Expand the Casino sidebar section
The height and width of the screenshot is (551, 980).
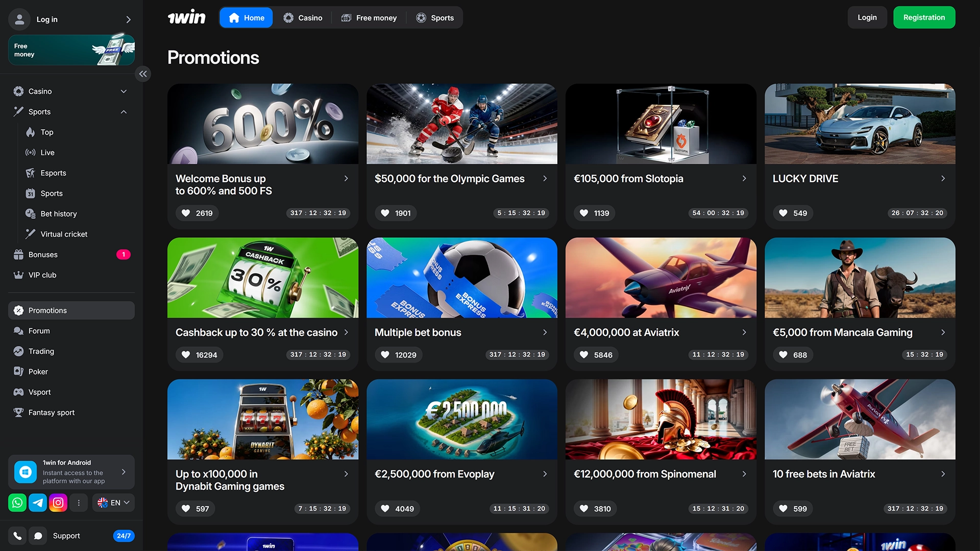124,91
